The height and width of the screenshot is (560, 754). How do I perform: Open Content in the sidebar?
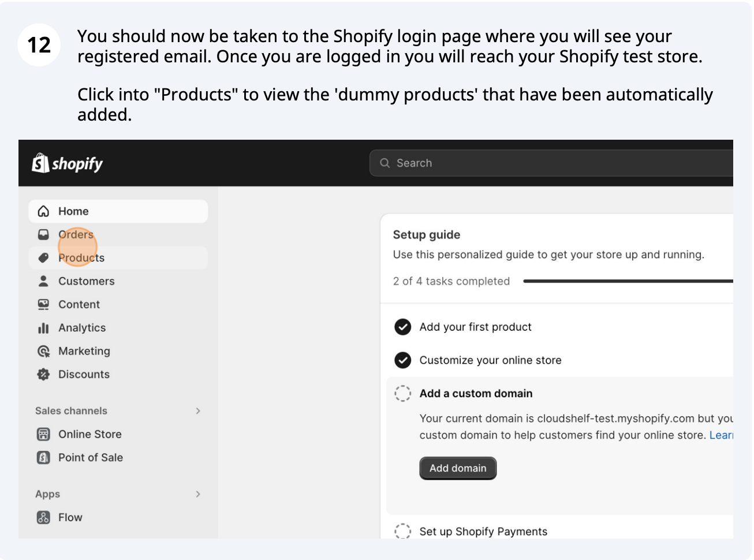pyautogui.click(x=118, y=304)
